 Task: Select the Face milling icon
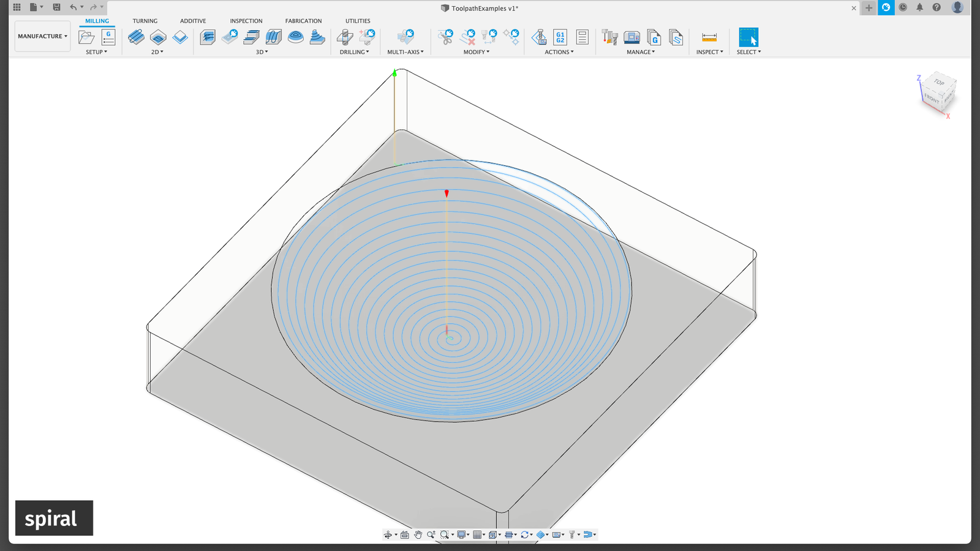180,37
